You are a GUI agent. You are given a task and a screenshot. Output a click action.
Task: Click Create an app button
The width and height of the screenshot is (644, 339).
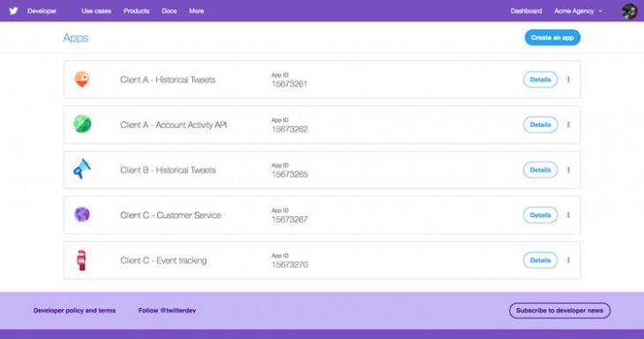552,37
